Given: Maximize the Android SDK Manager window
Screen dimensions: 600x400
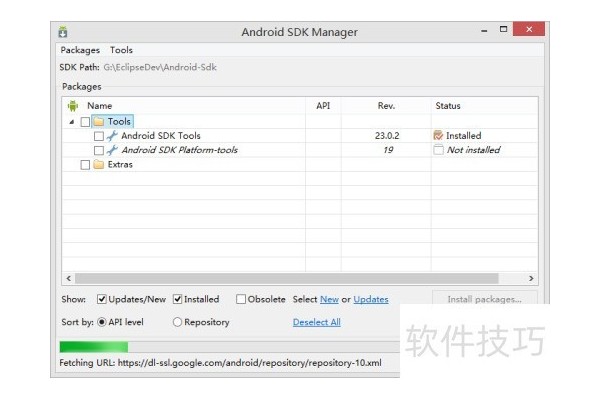Looking at the screenshot, I should 504,29.
